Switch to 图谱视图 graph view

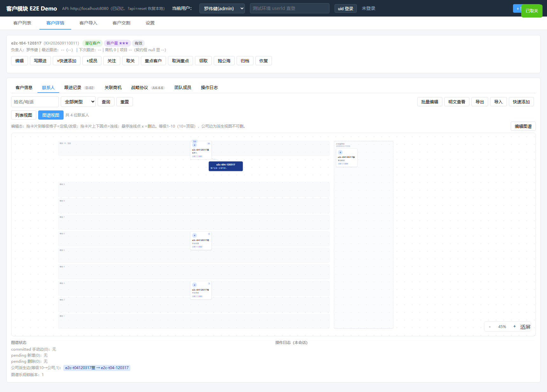click(51, 115)
